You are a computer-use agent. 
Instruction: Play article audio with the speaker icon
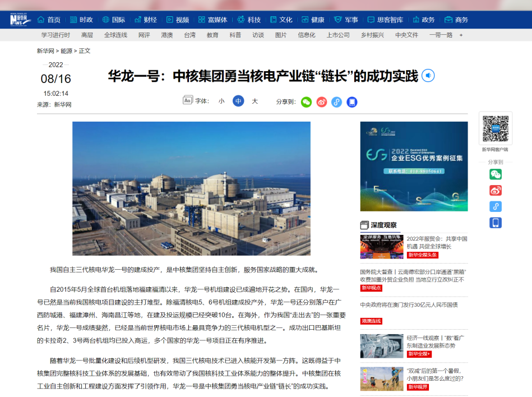click(428, 76)
